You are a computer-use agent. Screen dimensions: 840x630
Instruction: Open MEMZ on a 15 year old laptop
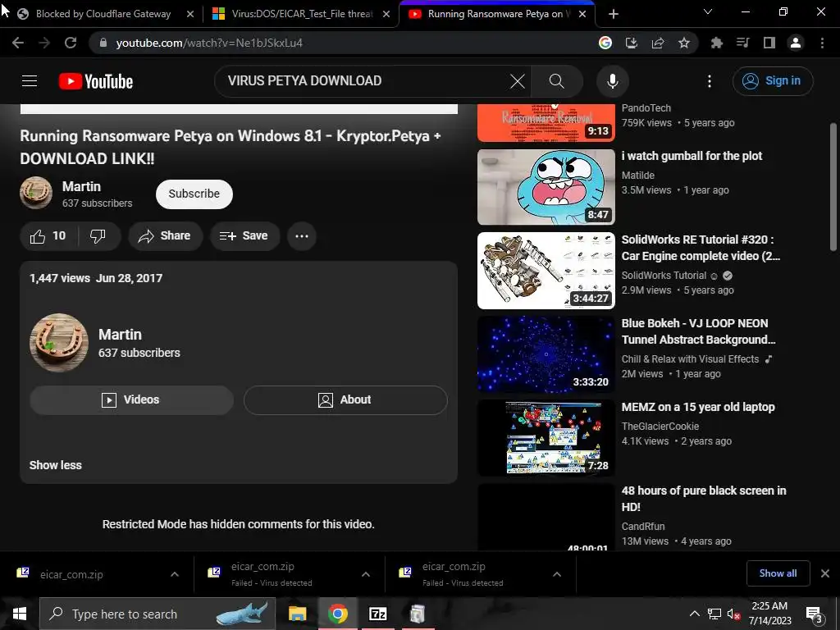point(546,438)
